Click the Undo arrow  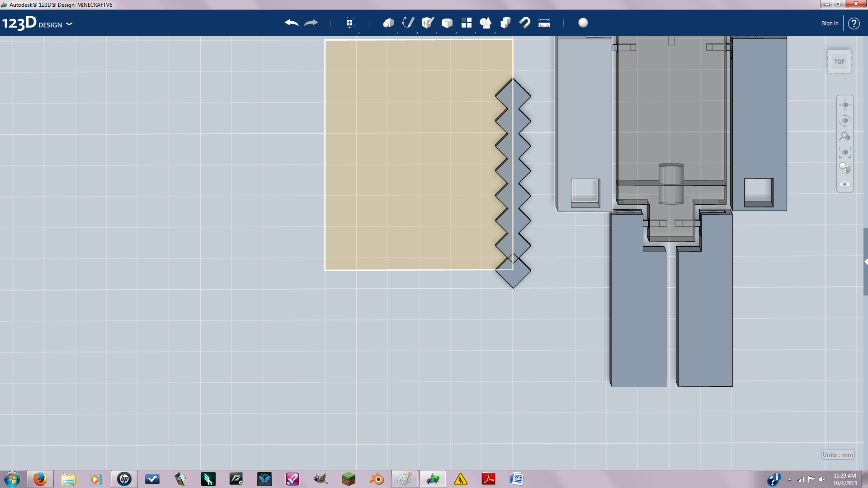pyautogui.click(x=292, y=23)
